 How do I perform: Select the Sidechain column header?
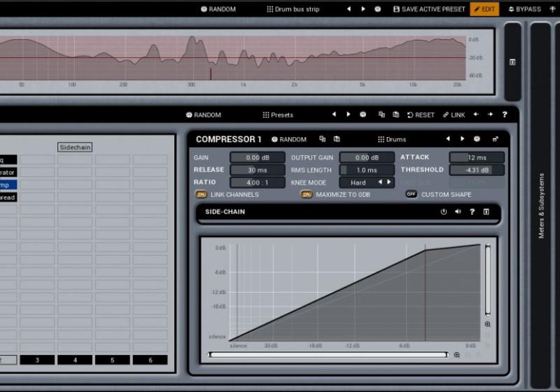[75, 147]
